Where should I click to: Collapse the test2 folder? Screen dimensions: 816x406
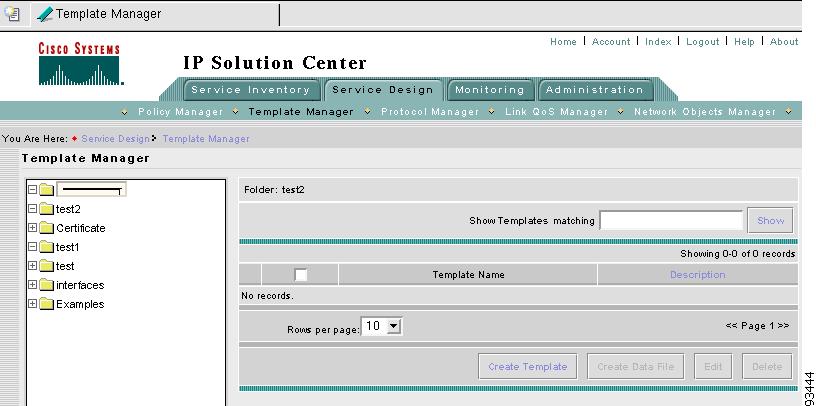click(32, 209)
